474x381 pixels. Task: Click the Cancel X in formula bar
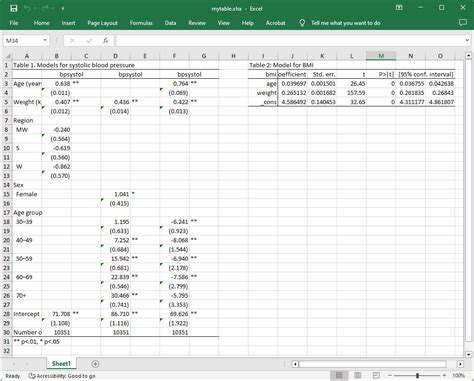(x=72, y=41)
